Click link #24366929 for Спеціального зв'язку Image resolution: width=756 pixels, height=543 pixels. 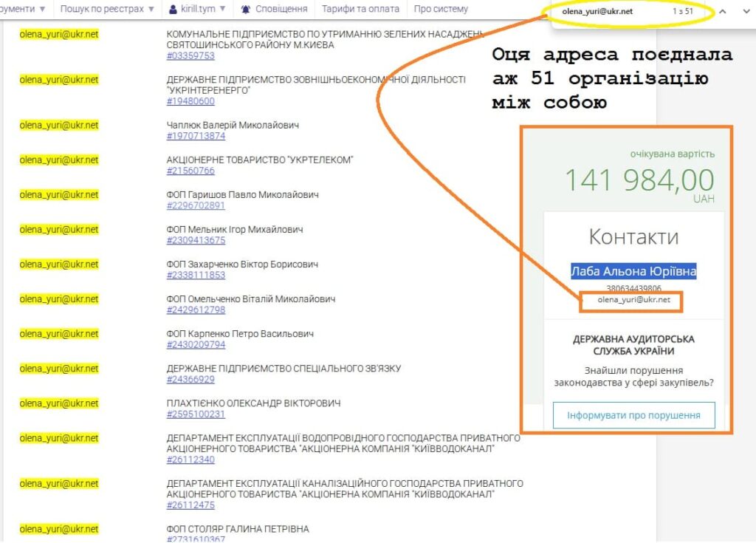tap(190, 379)
